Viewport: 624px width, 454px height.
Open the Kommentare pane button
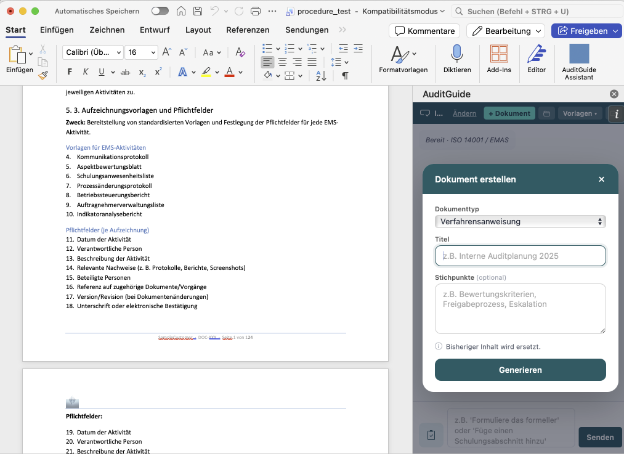click(x=424, y=31)
